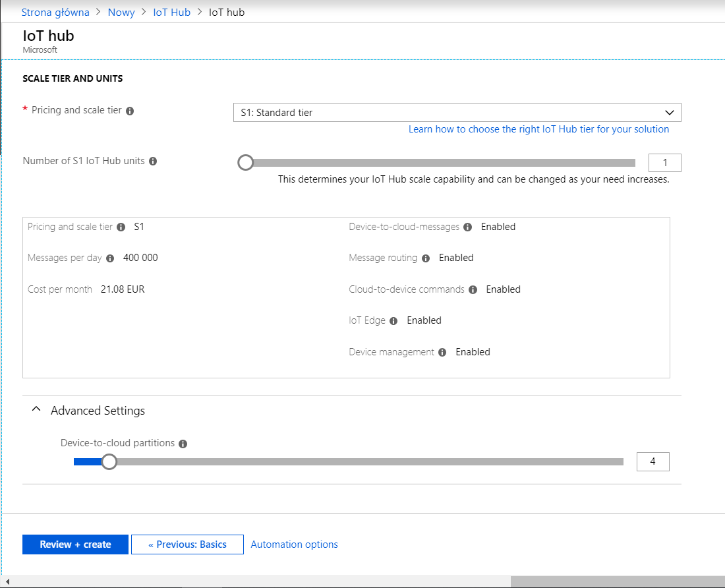Image resolution: width=725 pixels, height=588 pixels.
Task: Click info icon next to Device-to-cloud-messages
Action: tap(468, 227)
